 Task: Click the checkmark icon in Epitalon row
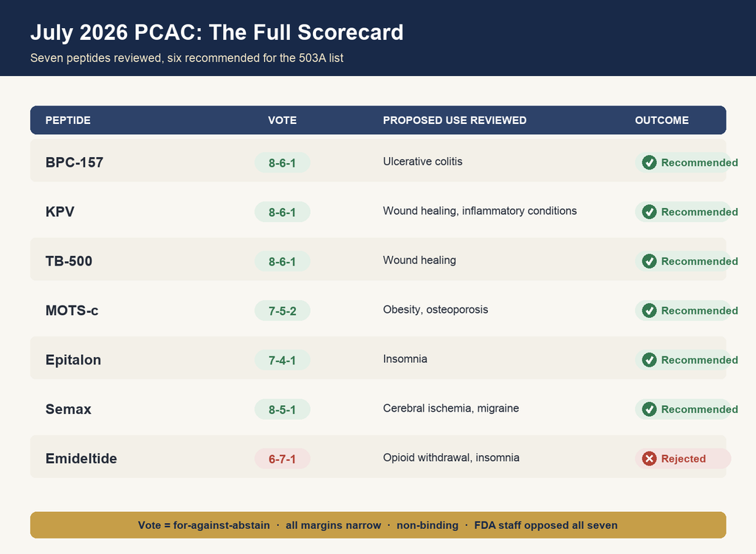(x=649, y=360)
